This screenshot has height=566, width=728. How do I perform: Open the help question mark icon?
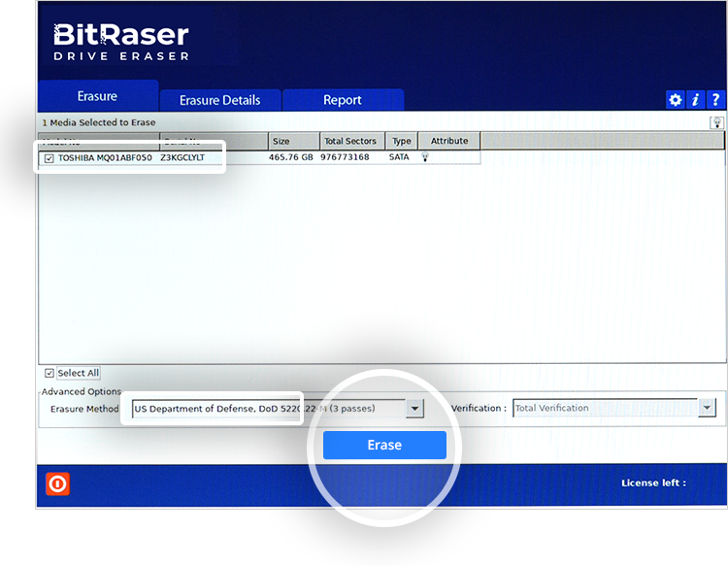pyautogui.click(x=716, y=99)
